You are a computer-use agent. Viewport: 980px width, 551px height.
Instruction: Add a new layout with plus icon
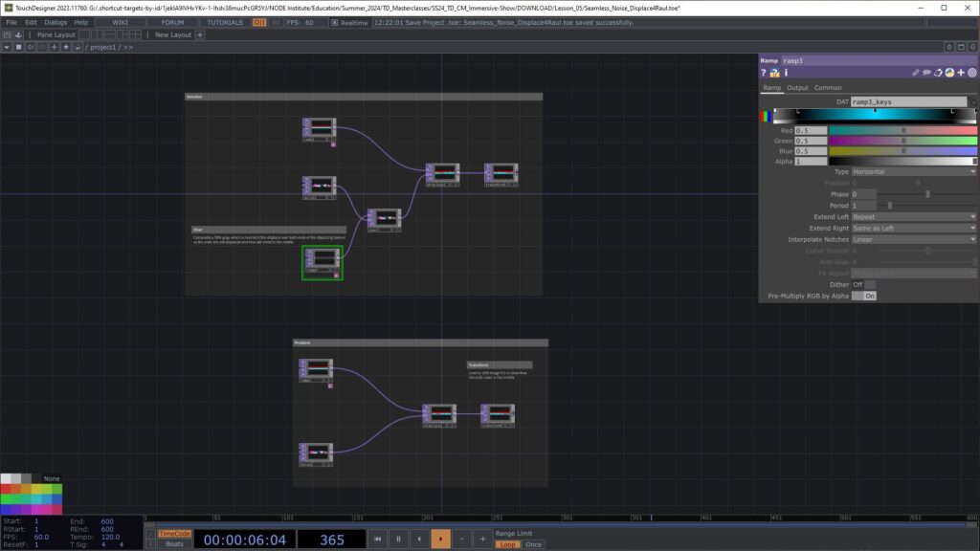tap(200, 34)
